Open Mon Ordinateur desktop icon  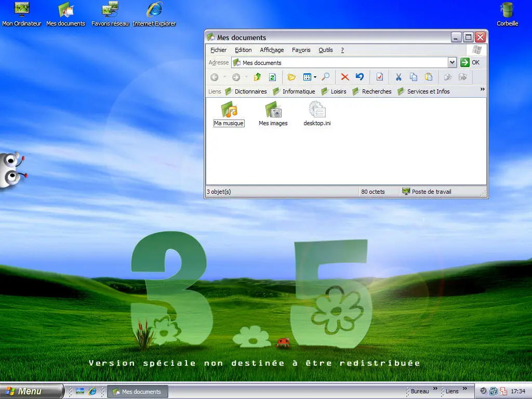click(22, 14)
